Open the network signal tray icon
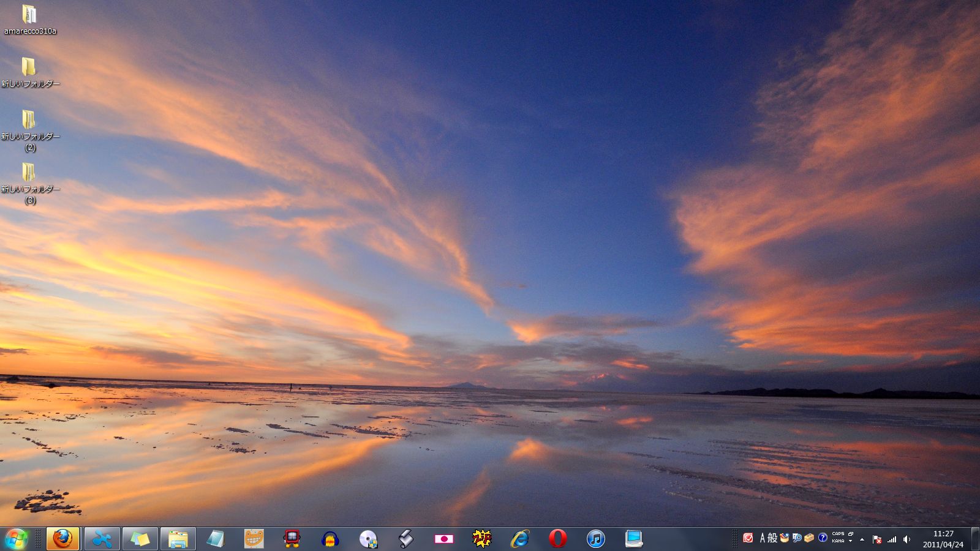Viewport: 980px width, 551px height. [892, 539]
